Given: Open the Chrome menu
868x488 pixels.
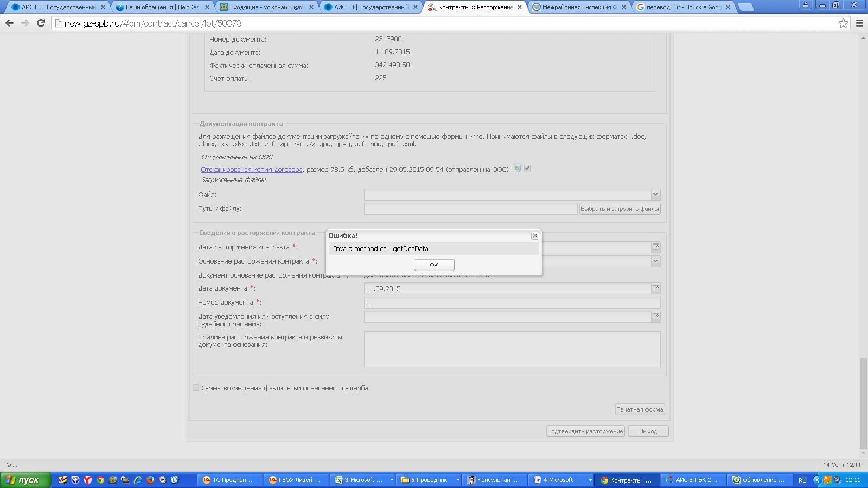Looking at the screenshot, I should [x=859, y=23].
